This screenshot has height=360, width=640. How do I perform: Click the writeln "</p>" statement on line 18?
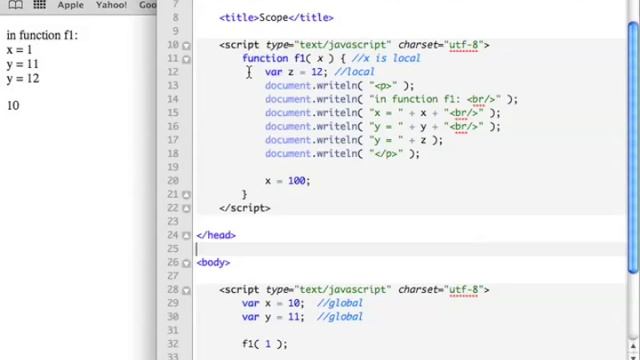coord(342,154)
